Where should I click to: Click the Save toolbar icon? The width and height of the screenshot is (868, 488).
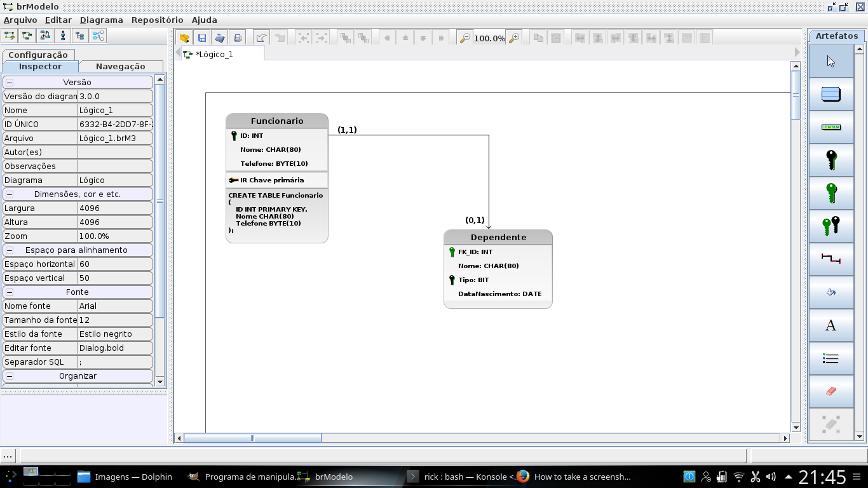click(x=201, y=37)
